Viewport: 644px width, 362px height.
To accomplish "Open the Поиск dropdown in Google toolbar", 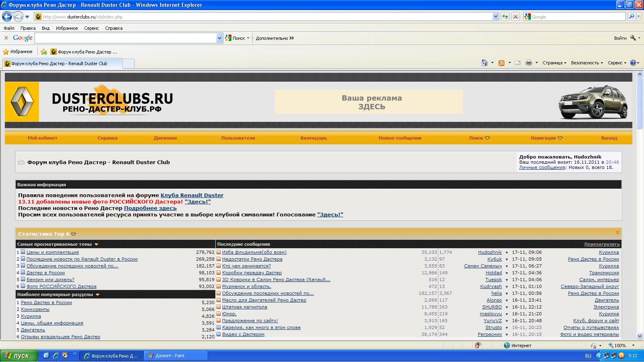I will pyautogui.click(x=248, y=38).
